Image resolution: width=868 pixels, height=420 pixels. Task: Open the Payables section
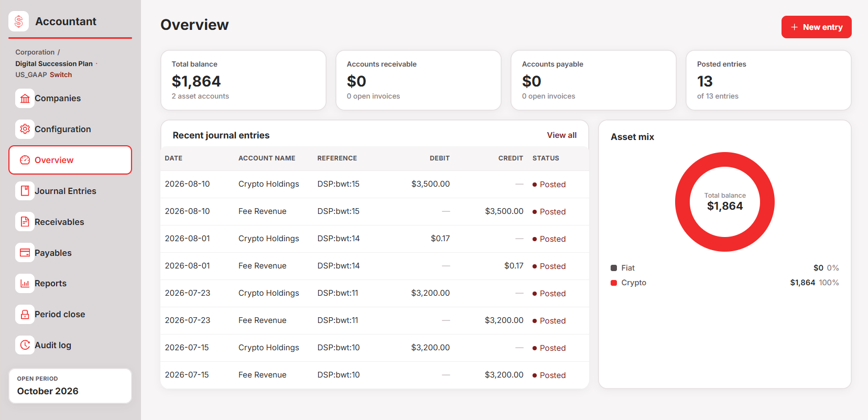[x=70, y=253]
